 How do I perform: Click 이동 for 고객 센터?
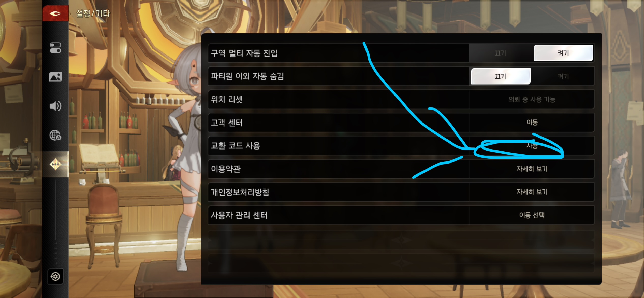point(532,123)
